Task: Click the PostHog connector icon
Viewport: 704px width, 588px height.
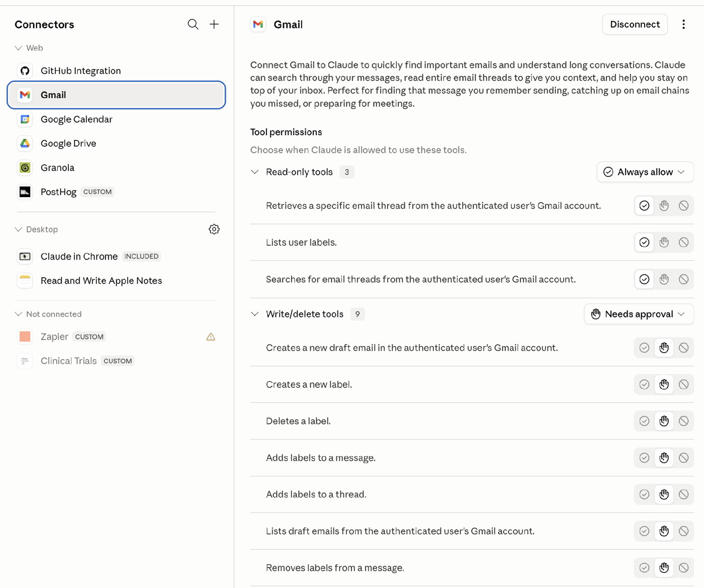Action: [x=25, y=192]
